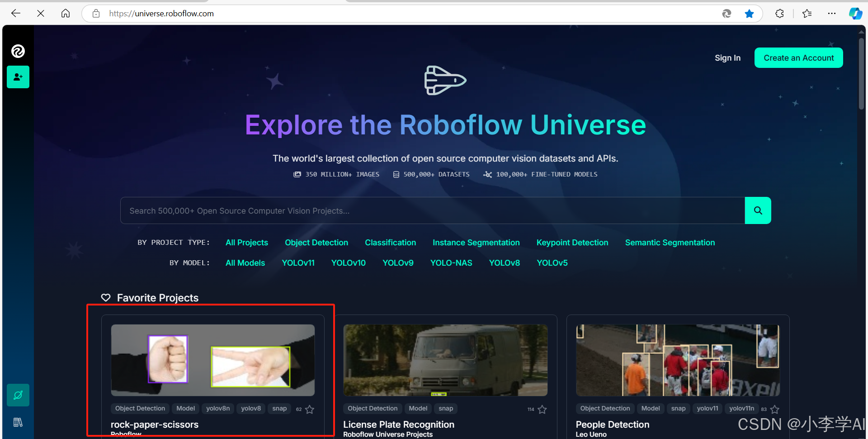Open the Universe planet icon in sidebar

click(x=18, y=395)
